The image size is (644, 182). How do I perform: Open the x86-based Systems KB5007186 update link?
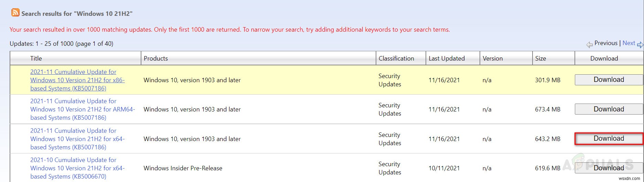click(77, 80)
